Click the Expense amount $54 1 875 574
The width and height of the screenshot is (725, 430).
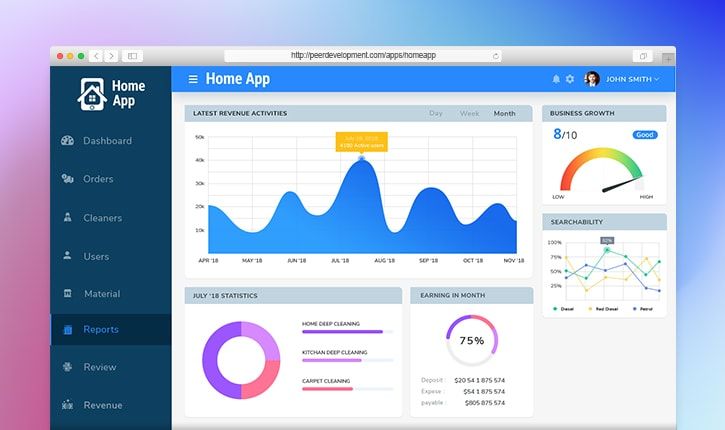(484, 392)
